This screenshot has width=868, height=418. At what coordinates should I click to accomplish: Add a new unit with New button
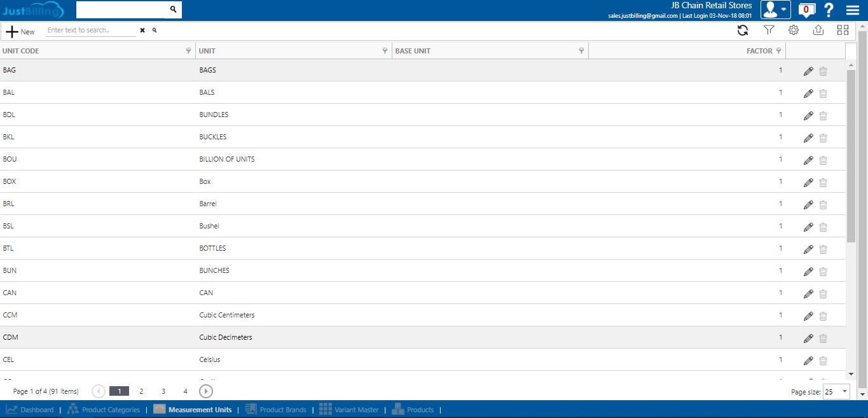click(20, 31)
